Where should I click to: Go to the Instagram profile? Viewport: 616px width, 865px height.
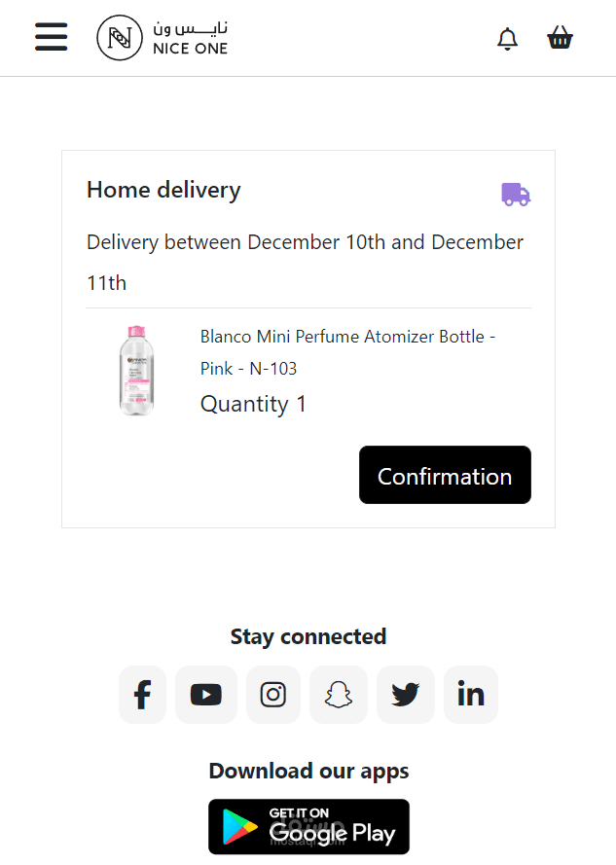coord(273,695)
